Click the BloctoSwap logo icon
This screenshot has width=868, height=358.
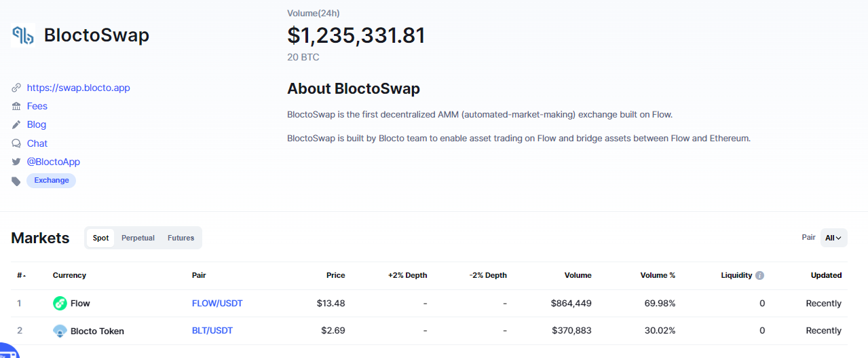pos(23,35)
